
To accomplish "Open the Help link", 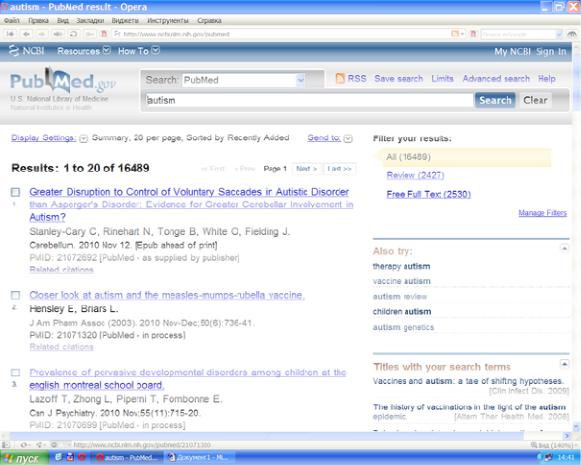I will 547,79.
